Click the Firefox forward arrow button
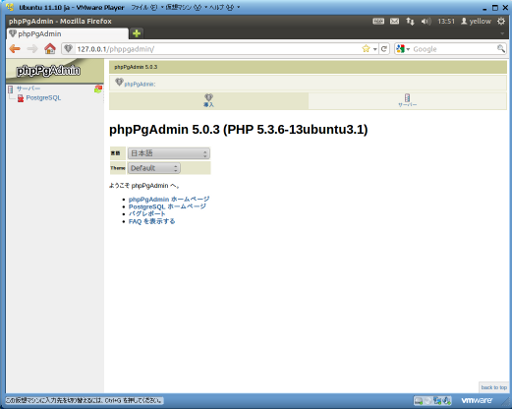 (32, 49)
